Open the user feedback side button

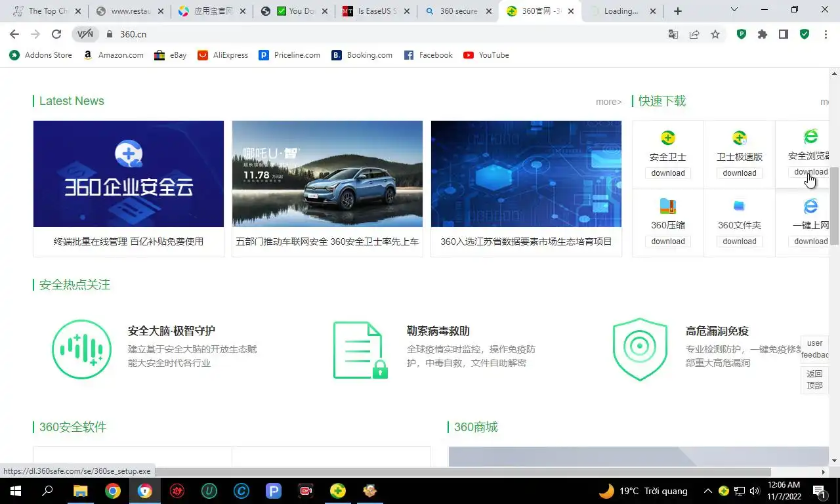point(814,349)
